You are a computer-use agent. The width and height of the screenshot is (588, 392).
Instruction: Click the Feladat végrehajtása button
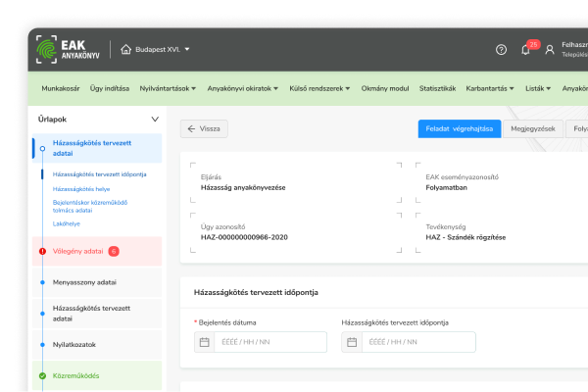(x=460, y=128)
